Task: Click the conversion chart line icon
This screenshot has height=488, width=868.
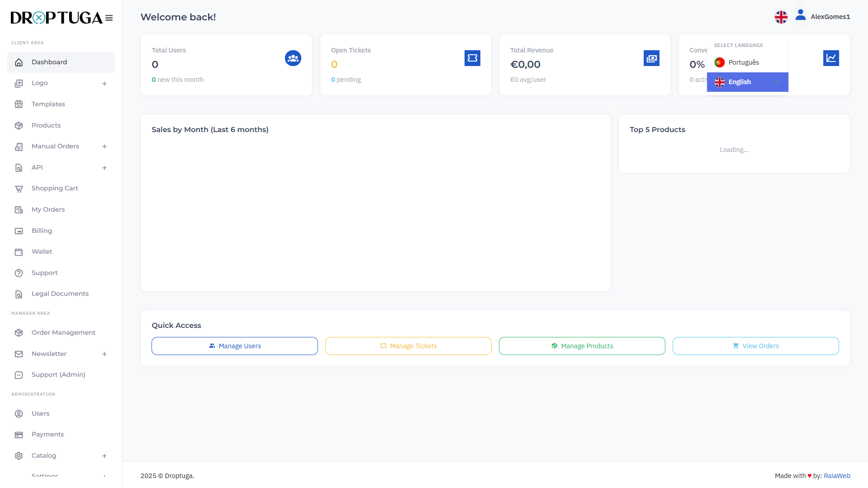Action: click(831, 58)
